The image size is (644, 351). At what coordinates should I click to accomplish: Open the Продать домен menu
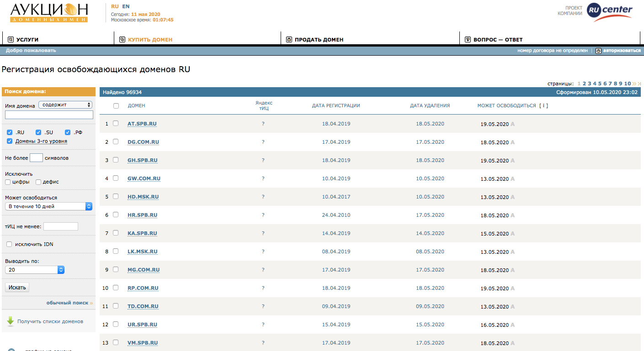[x=319, y=40]
